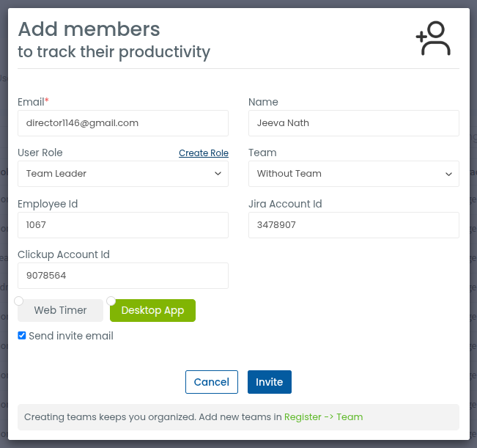Viewport: 477px width, 448px height.
Task: Cancel the add members dialog
Action: (212, 382)
